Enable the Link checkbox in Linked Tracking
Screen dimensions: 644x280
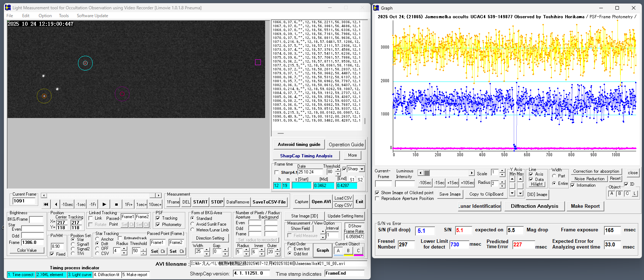click(91, 218)
